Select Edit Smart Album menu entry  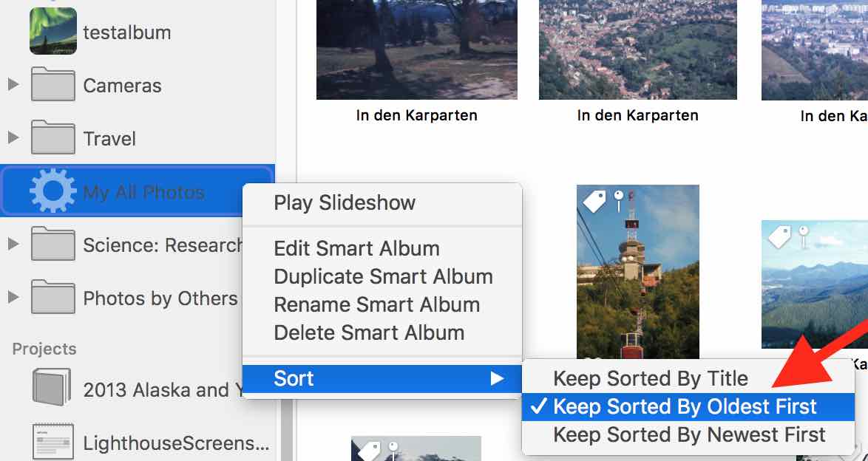click(x=356, y=248)
